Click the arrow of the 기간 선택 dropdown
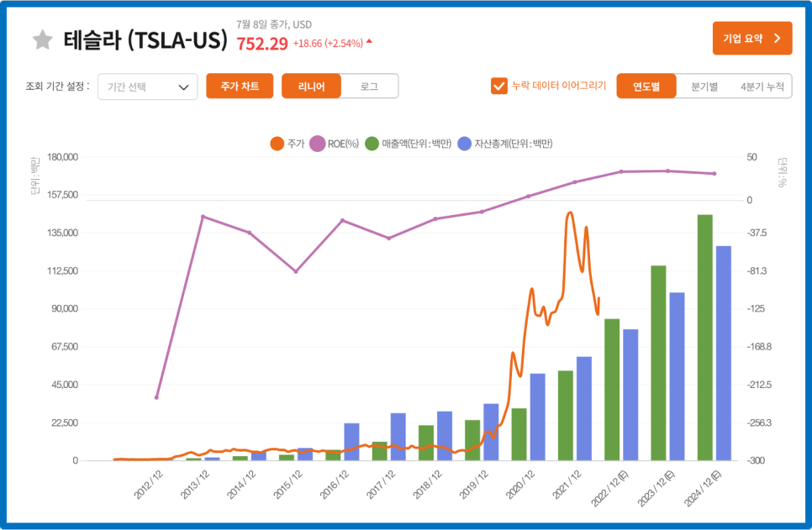Screen dimensions: 812x530 click(x=183, y=87)
